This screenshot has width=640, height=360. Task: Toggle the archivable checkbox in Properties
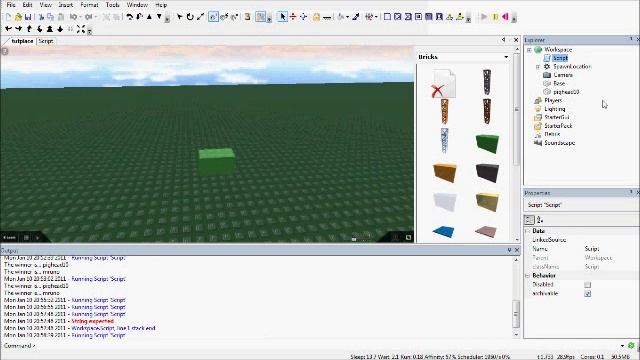pyautogui.click(x=587, y=293)
